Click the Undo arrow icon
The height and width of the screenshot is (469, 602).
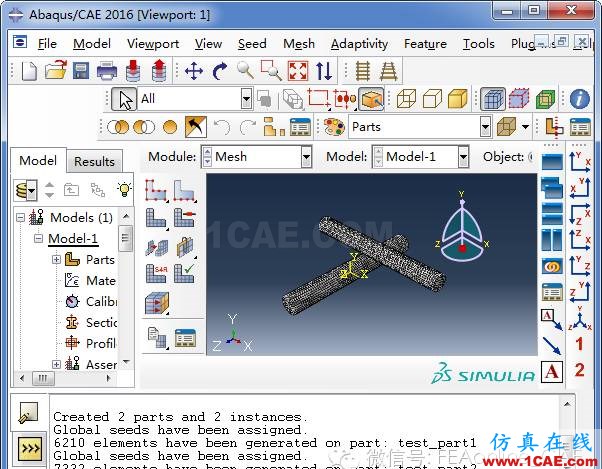222,127
